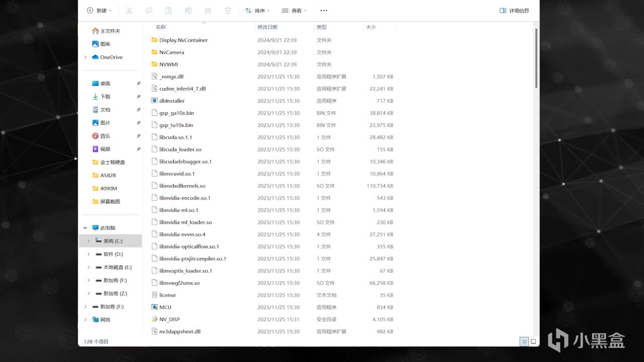Expand the 新加卷 (Z:) drive node
Image resolution: width=644 pixels, height=362 pixels.
click(x=89, y=293)
